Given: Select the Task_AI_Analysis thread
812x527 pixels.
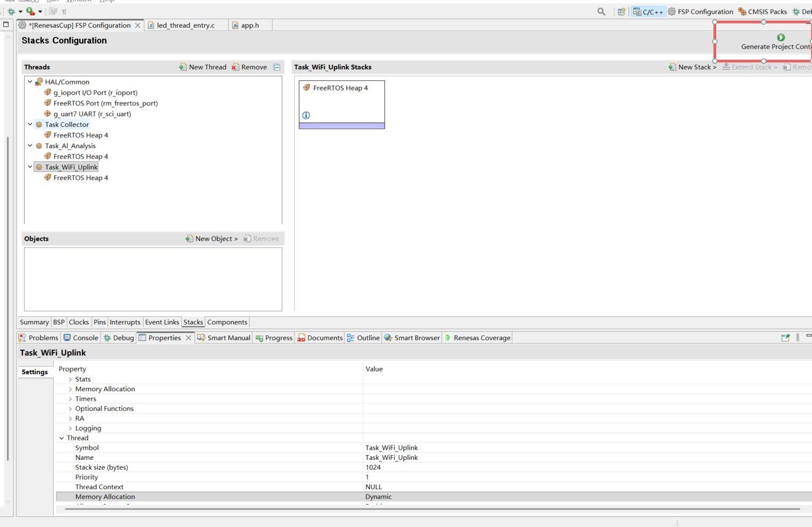Looking at the screenshot, I should pos(70,146).
